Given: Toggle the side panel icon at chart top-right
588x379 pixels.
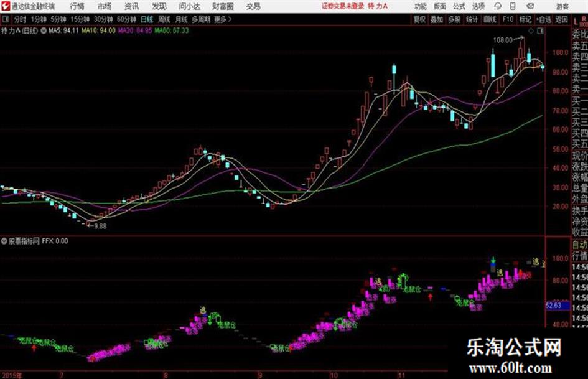Looking at the screenshot, I should [540, 31].
